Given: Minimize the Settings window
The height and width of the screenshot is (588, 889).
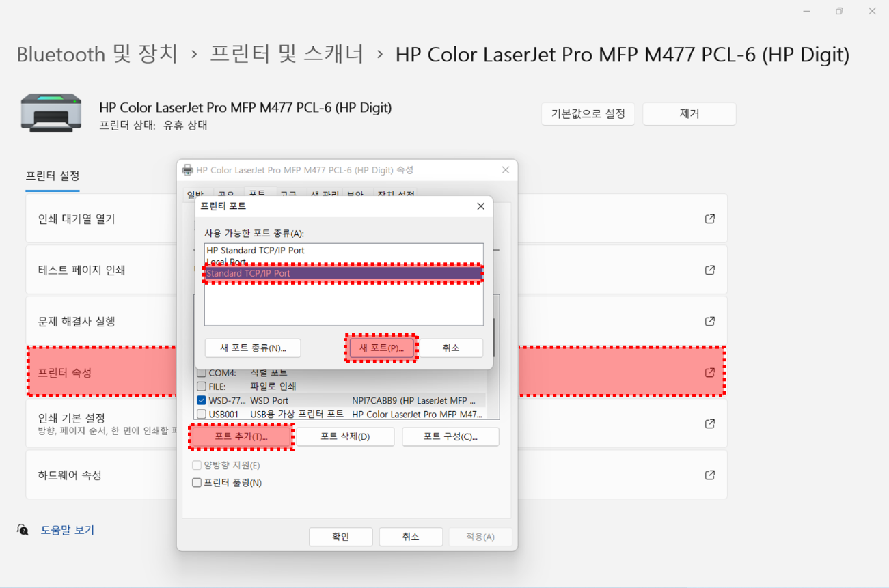Looking at the screenshot, I should [807, 11].
